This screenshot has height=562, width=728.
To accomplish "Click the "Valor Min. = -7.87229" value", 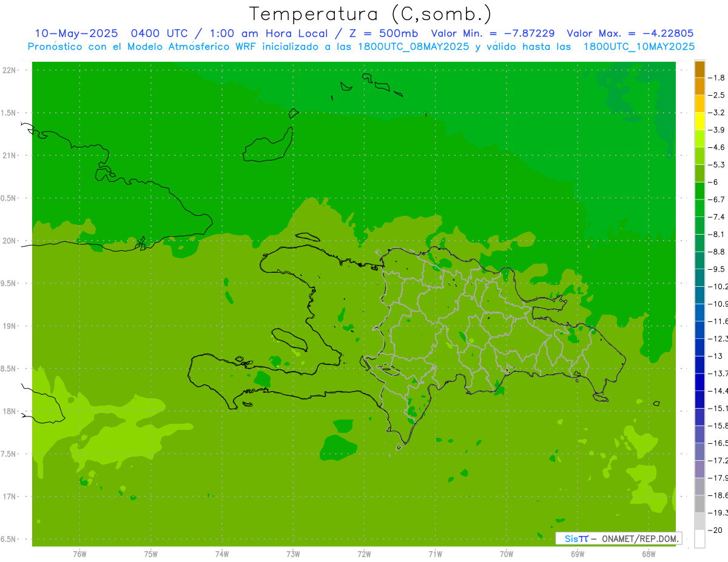I will pos(493,33).
